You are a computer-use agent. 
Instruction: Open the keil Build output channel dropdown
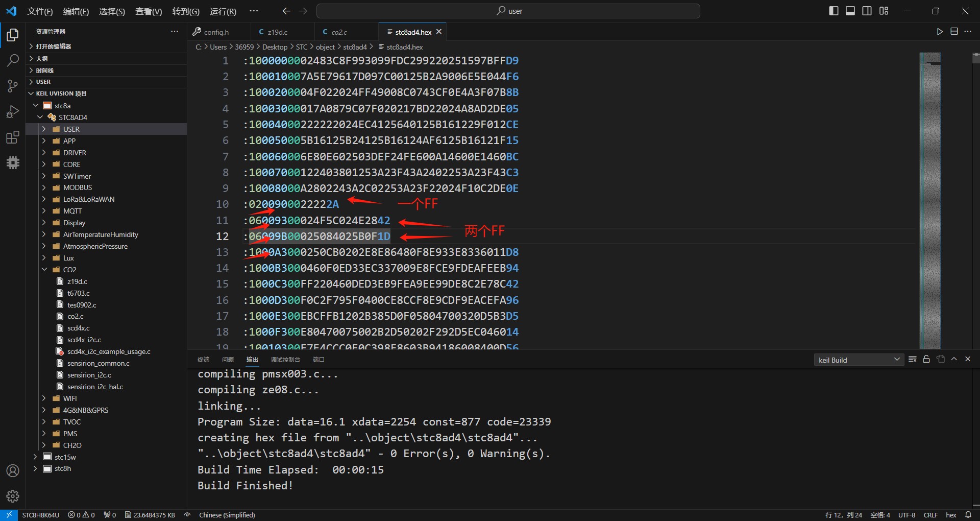pos(859,360)
